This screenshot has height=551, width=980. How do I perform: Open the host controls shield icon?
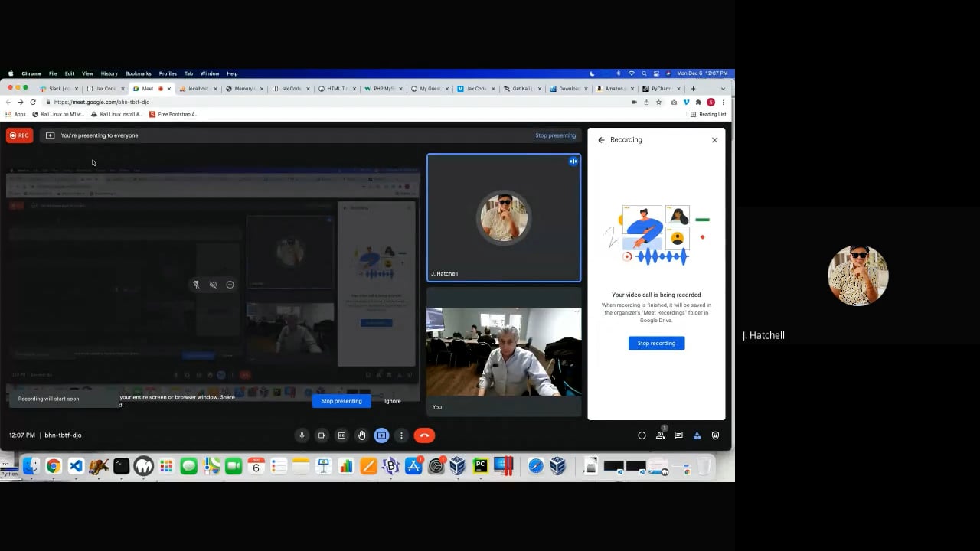[715, 435]
